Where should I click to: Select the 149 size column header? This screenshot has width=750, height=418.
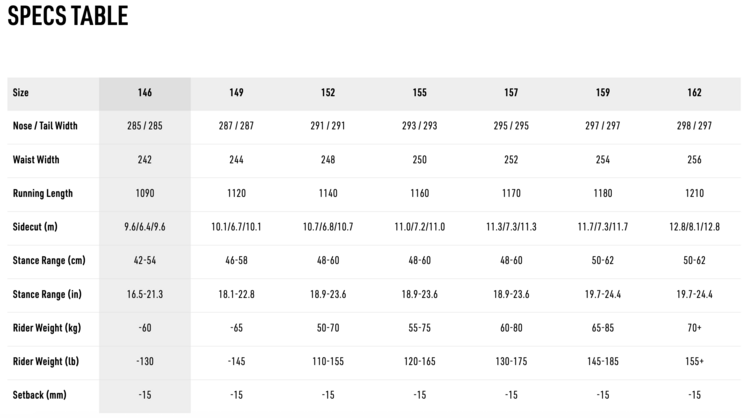point(236,93)
